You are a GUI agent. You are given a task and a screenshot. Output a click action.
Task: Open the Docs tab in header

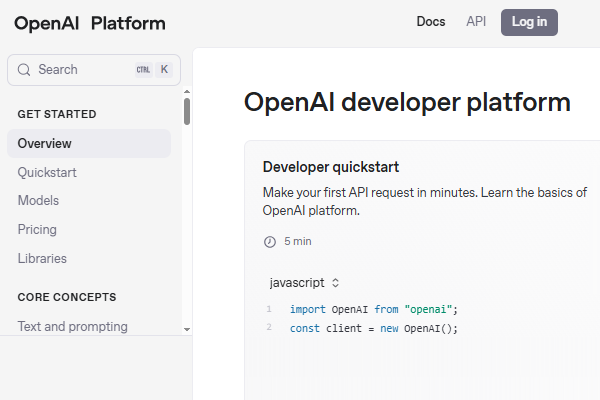point(431,22)
